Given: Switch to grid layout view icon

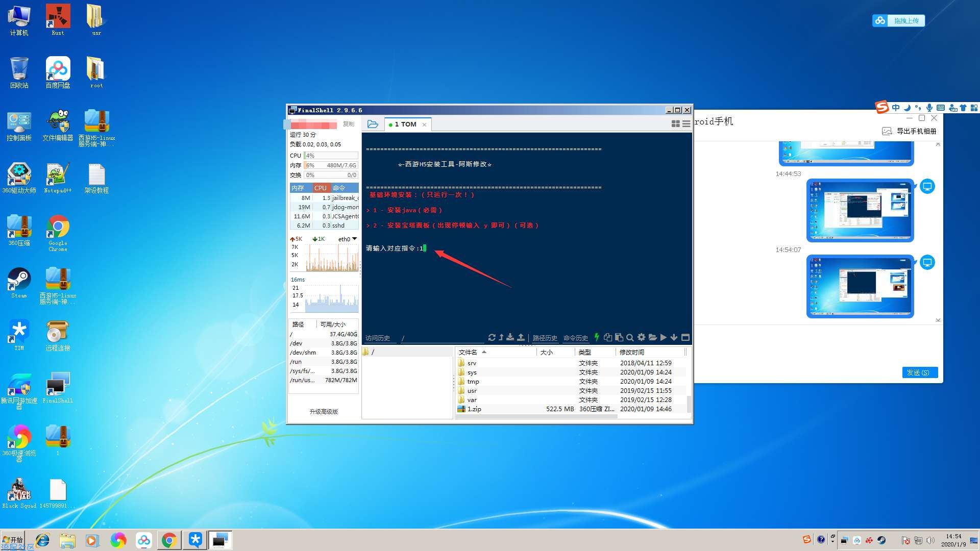Looking at the screenshot, I should point(675,124).
